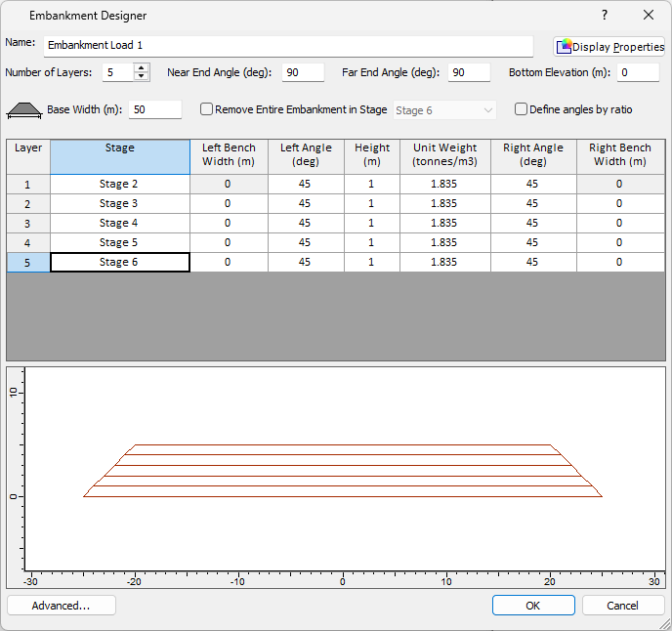This screenshot has height=631, width=672.
Task: Click Right Angle cell for Stage 5 row
Action: (533, 242)
